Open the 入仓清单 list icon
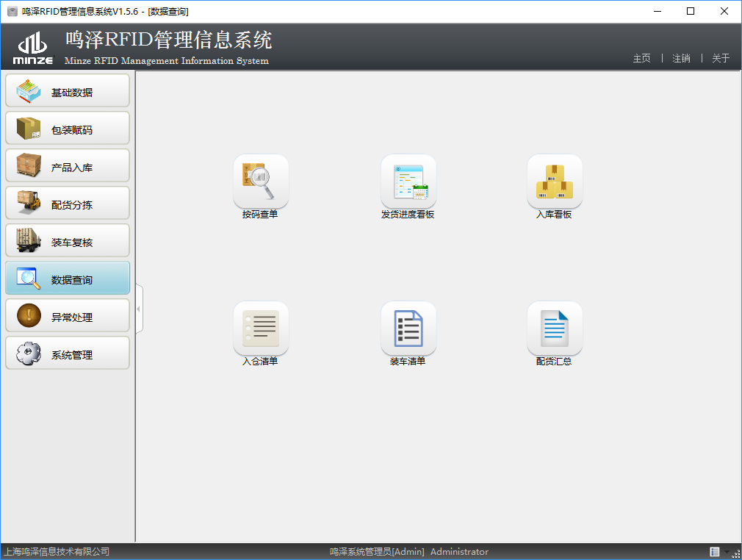This screenshot has height=560, width=742. pyautogui.click(x=260, y=329)
